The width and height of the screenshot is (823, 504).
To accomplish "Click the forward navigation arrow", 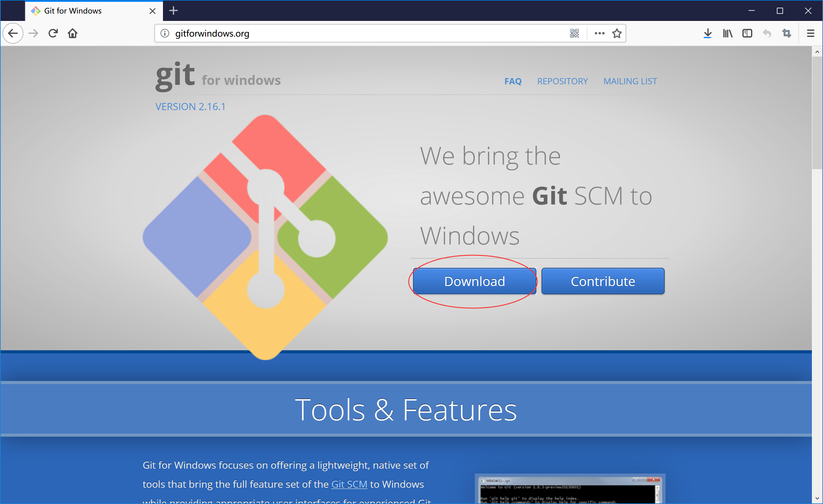I will point(33,34).
